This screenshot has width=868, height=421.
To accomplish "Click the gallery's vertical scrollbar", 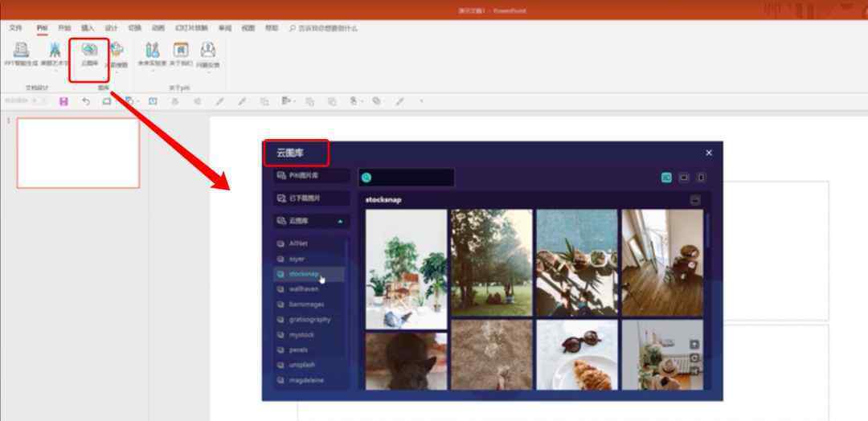I will (x=707, y=231).
